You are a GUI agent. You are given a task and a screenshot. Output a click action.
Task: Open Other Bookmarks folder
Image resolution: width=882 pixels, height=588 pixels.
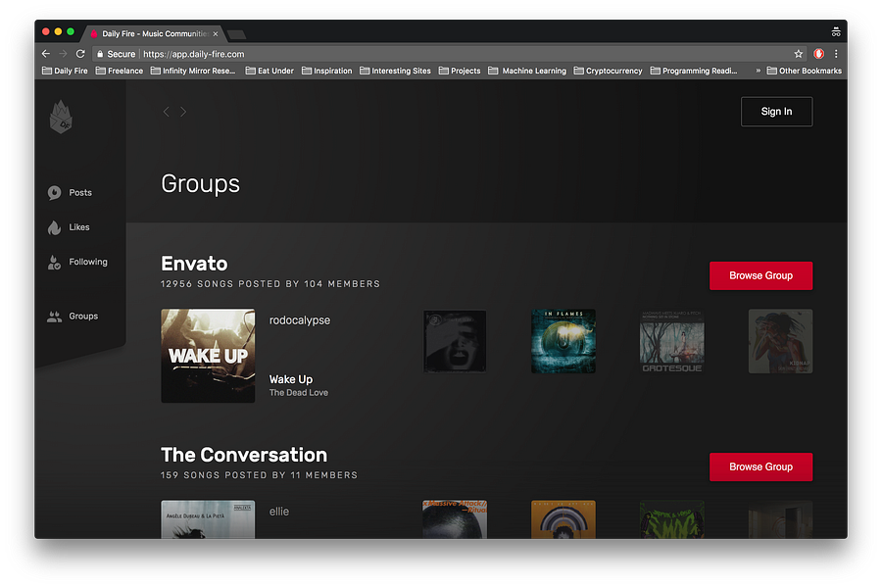[805, 71]
